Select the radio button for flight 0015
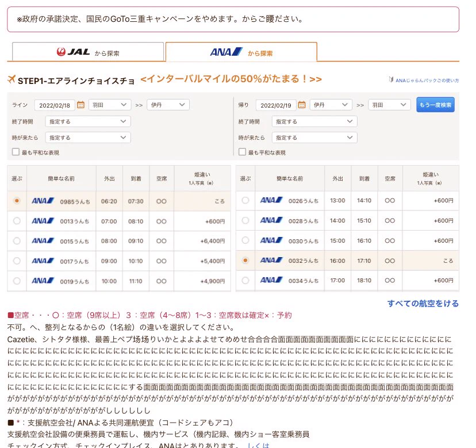The height and width of the screenshot is (448, 476). (x=17, y=241)
